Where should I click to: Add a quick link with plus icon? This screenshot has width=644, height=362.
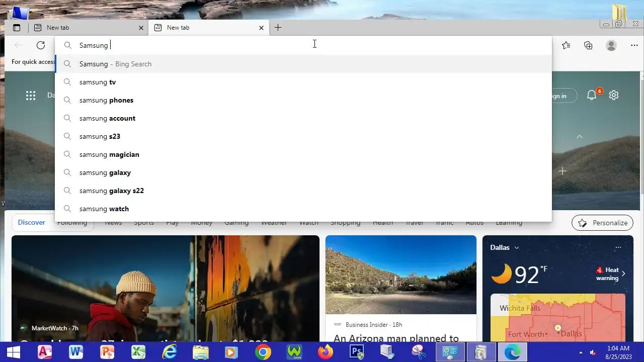coord(562,171)
